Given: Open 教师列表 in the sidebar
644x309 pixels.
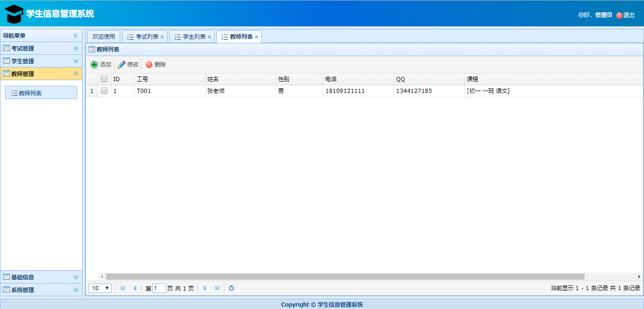Looking at the screenshot, I should [41, 93].
